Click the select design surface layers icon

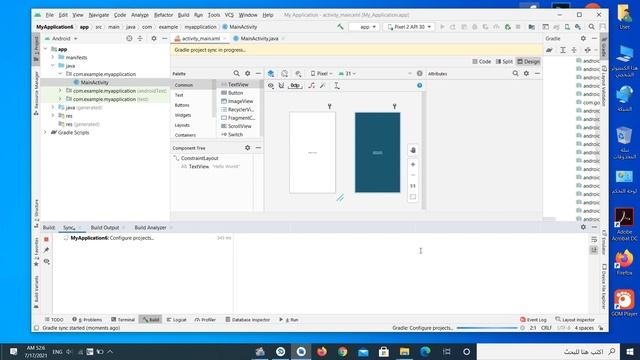click(271, 73)
